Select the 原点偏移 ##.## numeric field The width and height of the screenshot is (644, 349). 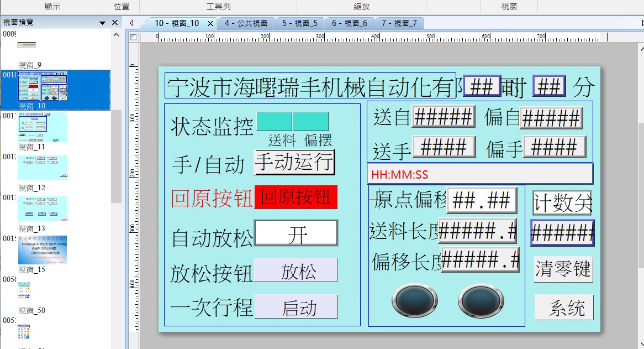(482, 201)
